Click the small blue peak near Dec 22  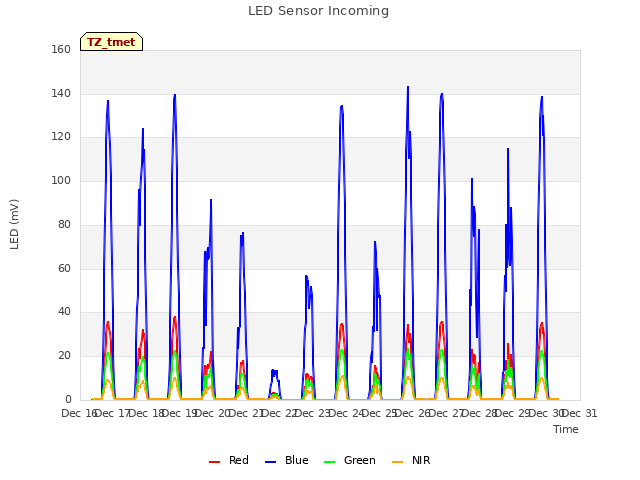(274, 371)
